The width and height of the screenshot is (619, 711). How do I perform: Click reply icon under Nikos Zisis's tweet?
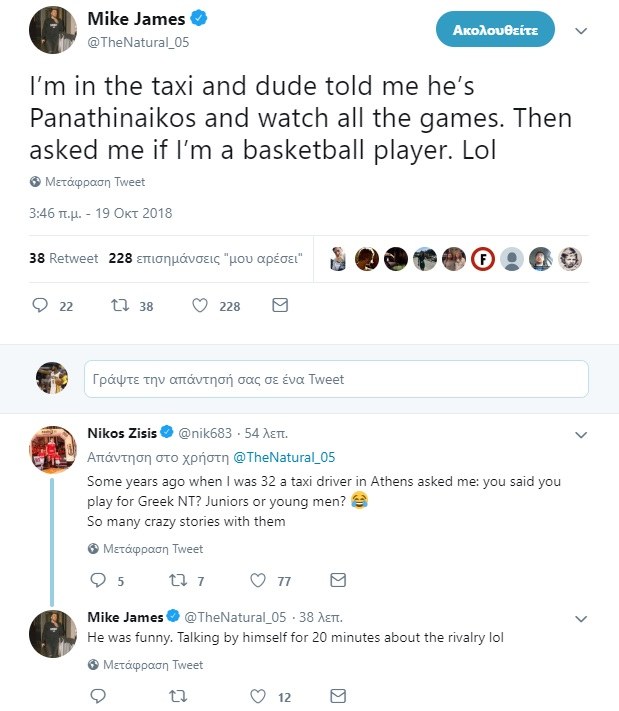[x=98, y=580]
